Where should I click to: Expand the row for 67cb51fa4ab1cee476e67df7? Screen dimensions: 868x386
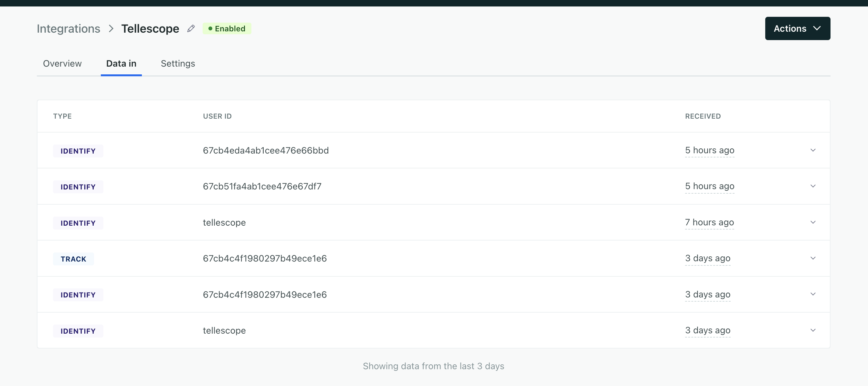(813, 186)
